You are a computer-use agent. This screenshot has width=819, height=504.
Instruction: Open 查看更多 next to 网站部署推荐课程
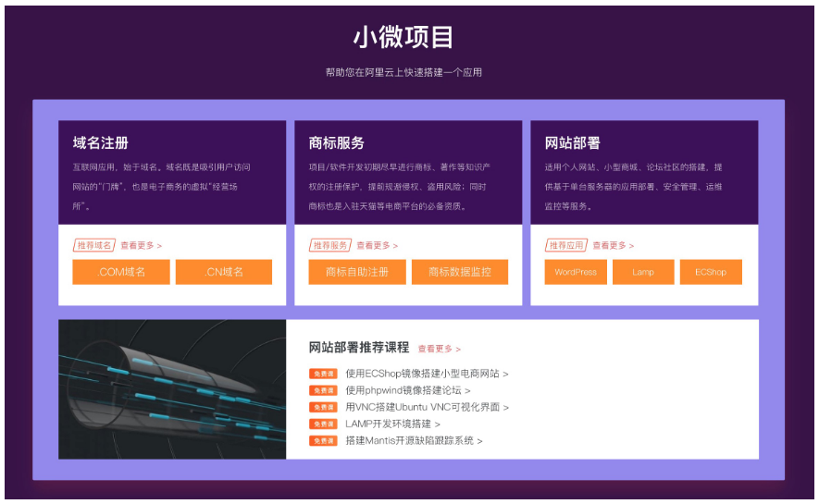pos(440,349)
